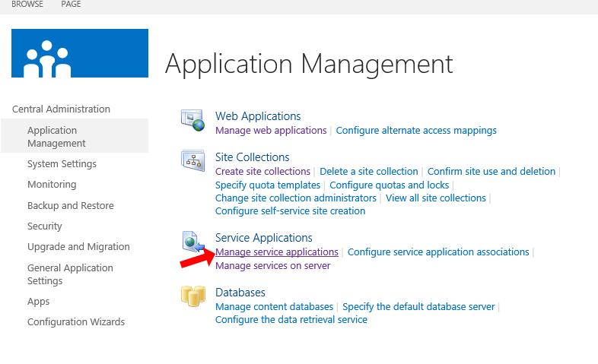Open Configure self-service site creation

tap(290, 211)
